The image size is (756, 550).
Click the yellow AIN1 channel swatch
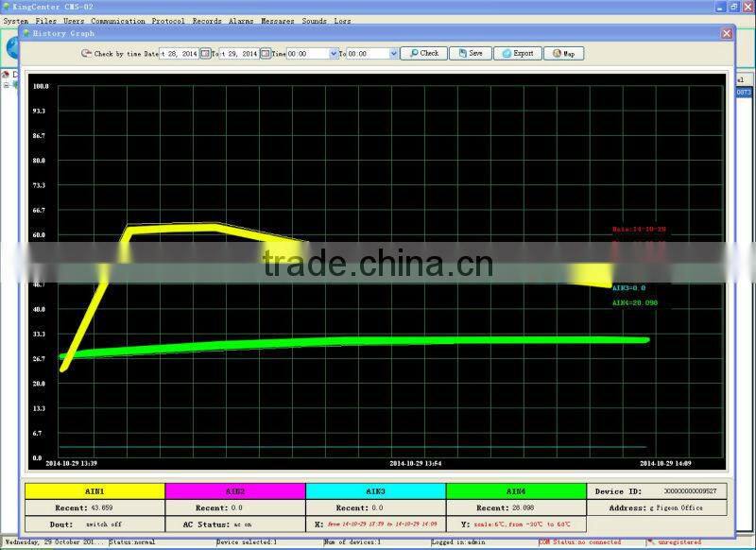tap(95, 491)
